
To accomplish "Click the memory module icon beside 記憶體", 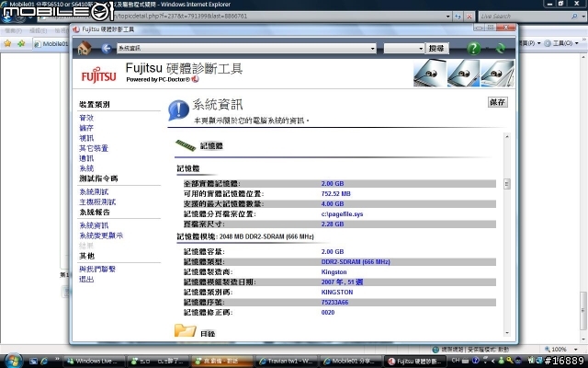I will (x=186, y=145).
